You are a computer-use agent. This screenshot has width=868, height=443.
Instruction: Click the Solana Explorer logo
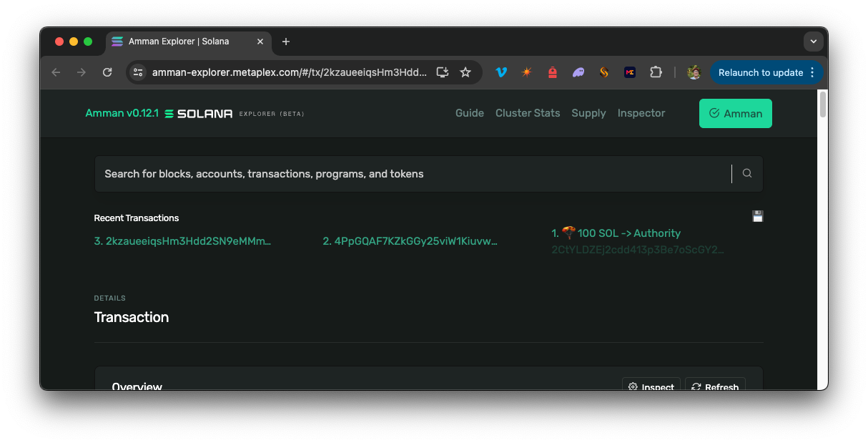tap(198, 114)
